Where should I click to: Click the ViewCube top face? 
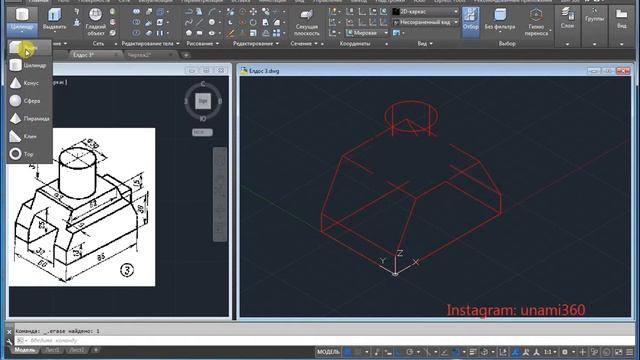pyautogui.click(x=203, y=101)
